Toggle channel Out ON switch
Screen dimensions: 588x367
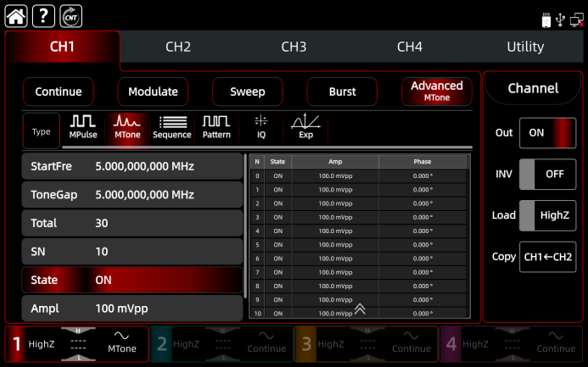547,133
